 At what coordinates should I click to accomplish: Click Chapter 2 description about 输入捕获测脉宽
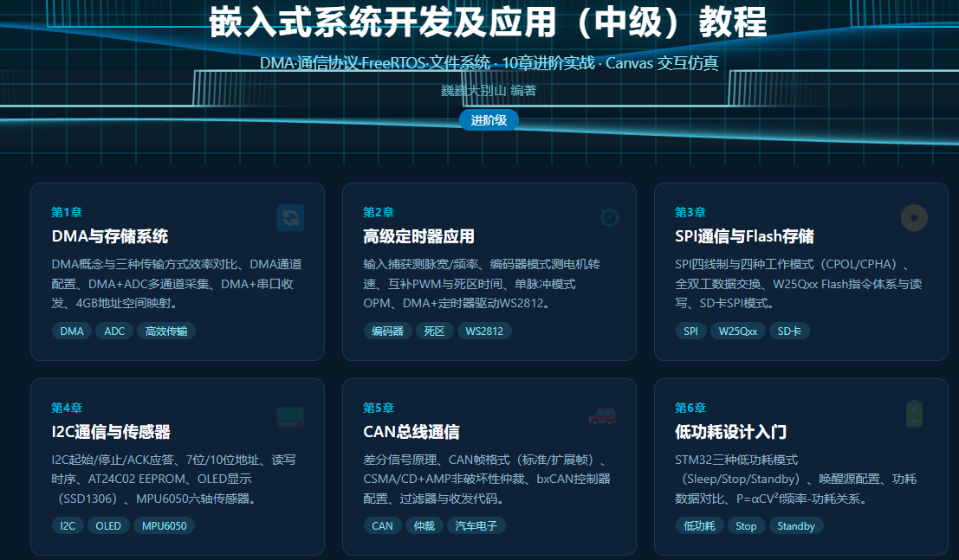point(482,284)
